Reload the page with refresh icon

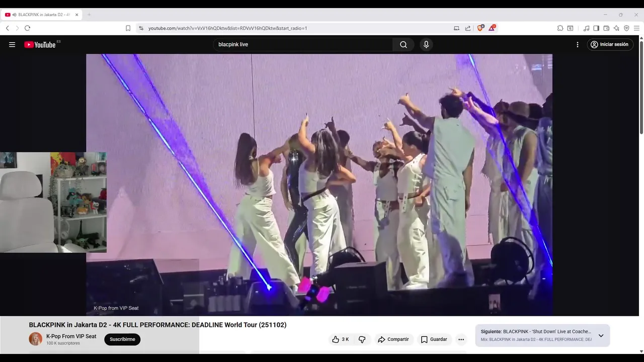click(x=27, y=28)
